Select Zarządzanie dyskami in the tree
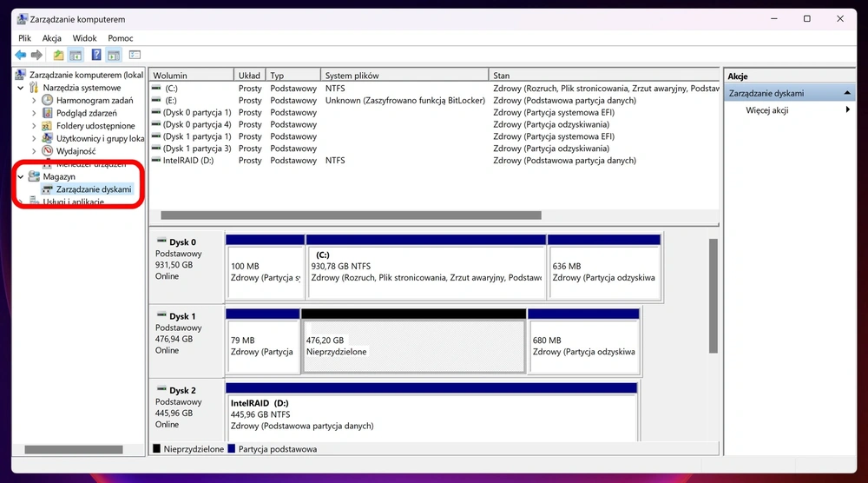This screenshot has width=868, height=483. click(x=94, y=189)
